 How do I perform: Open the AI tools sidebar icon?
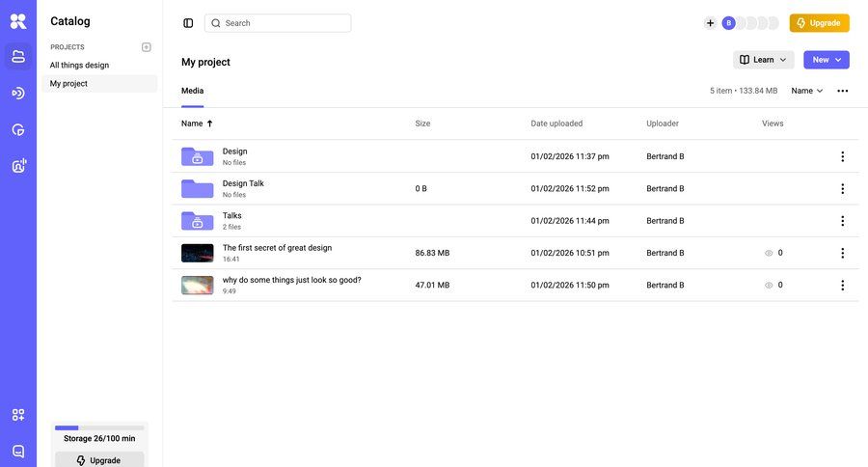(18, 166)
